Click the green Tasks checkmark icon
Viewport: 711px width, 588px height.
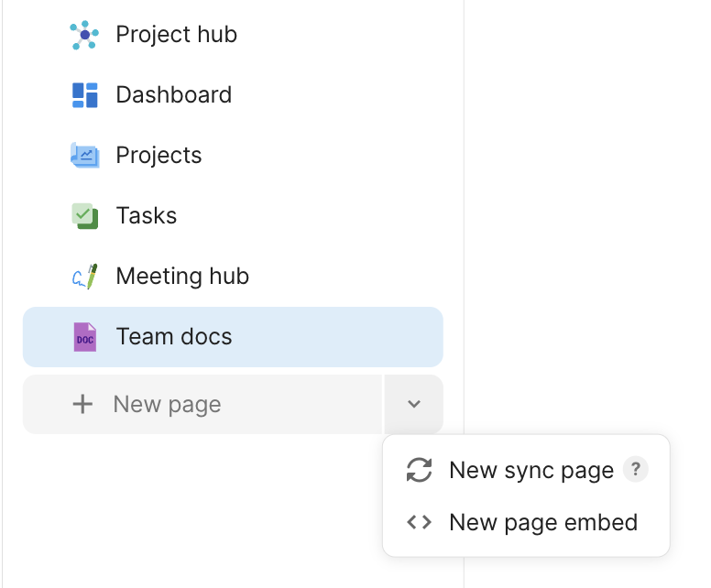84,216
